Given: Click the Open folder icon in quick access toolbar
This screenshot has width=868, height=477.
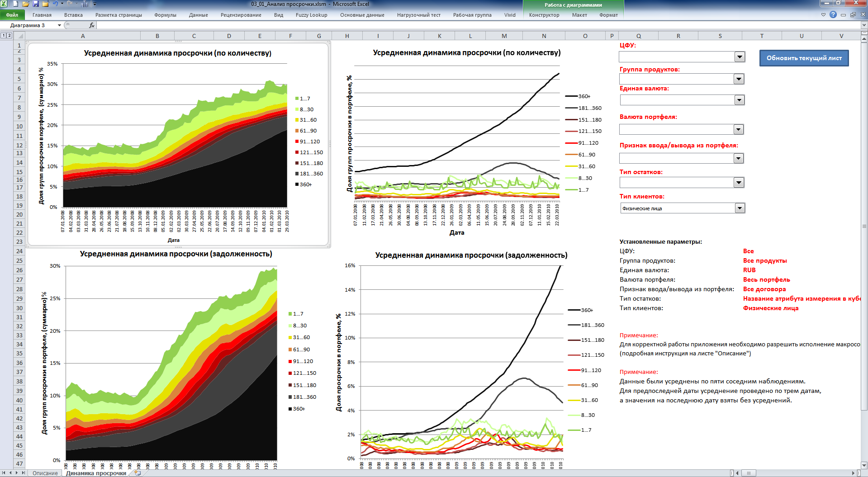Looking at the screenshot, I should pos(25,4).
